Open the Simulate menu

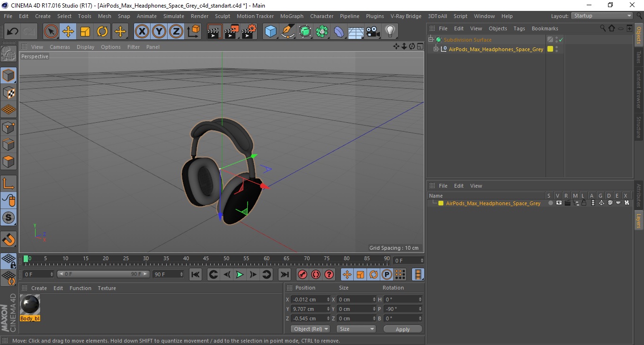174,16
